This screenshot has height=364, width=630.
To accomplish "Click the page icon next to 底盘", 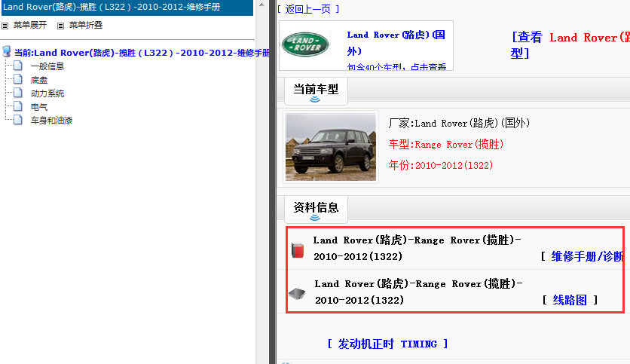I will [x=18, y=79].
